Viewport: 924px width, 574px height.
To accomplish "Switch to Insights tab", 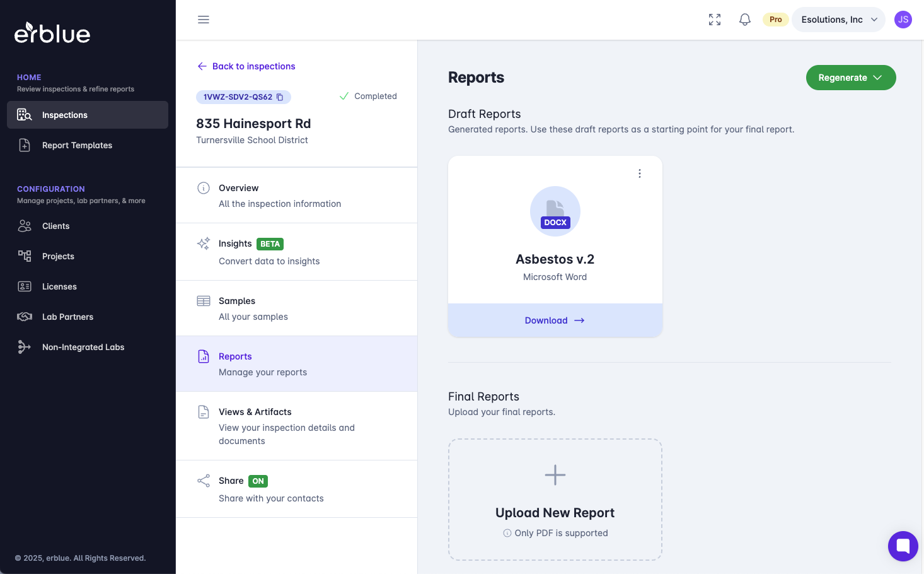I will [297, 252].
